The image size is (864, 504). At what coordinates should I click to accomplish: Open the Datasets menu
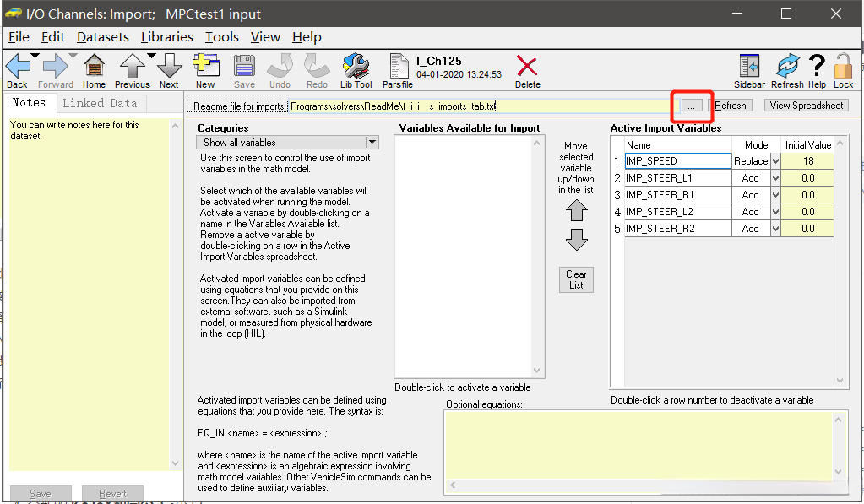click(x=102, y=37)
